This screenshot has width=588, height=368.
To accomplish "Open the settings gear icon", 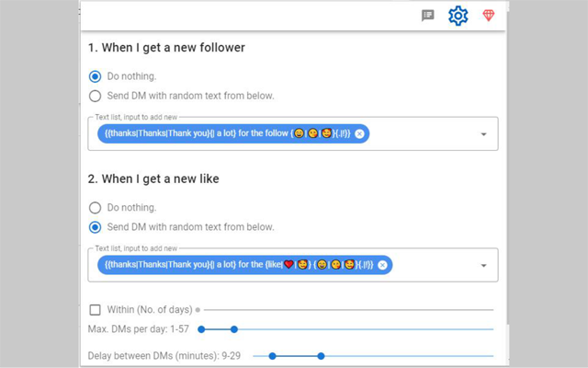I will pyautogui.click(x=458, y=16).
